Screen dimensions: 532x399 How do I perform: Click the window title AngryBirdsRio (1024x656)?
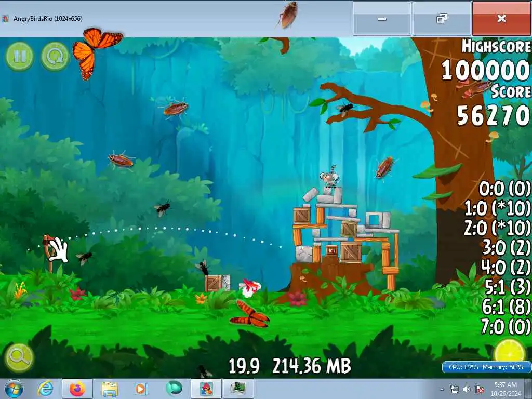48,19
